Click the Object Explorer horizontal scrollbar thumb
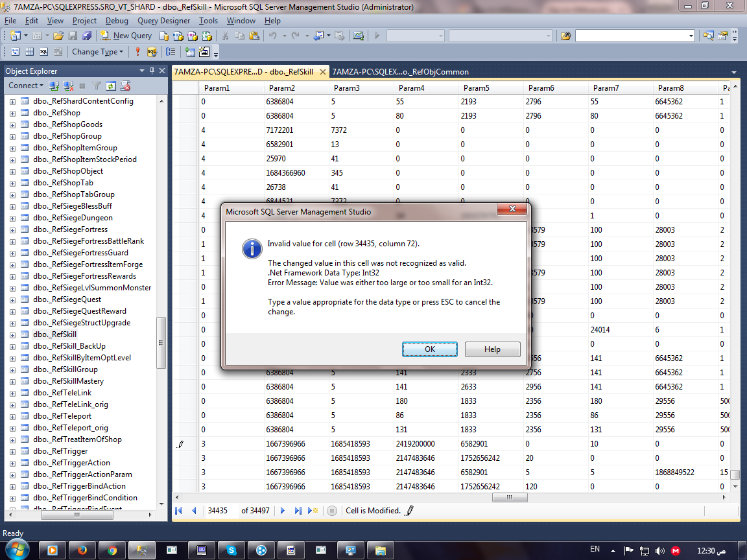Viewport: 747px width, 560px height. (x=77, y=515)
